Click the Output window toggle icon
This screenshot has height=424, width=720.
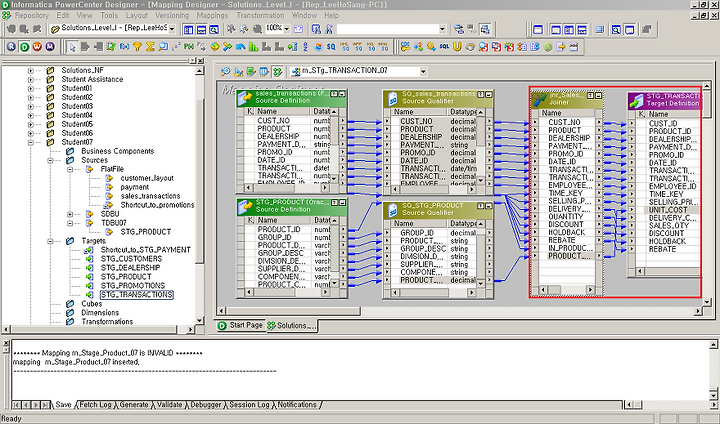click(201, 29)
